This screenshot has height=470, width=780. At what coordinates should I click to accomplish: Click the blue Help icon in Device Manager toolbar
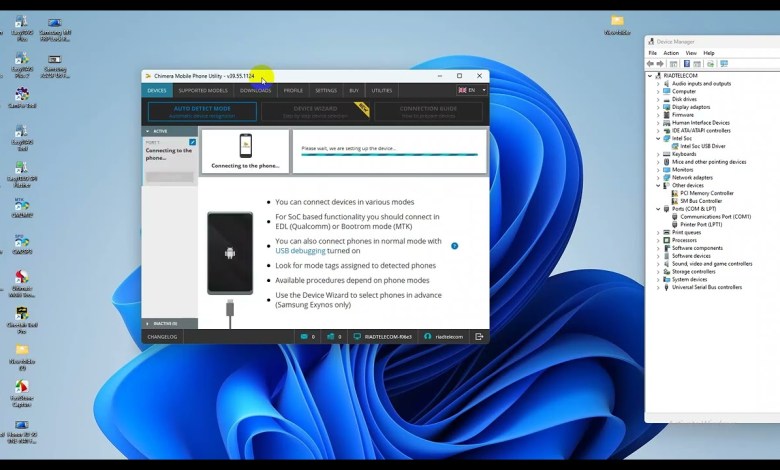(x=686, y=64)
